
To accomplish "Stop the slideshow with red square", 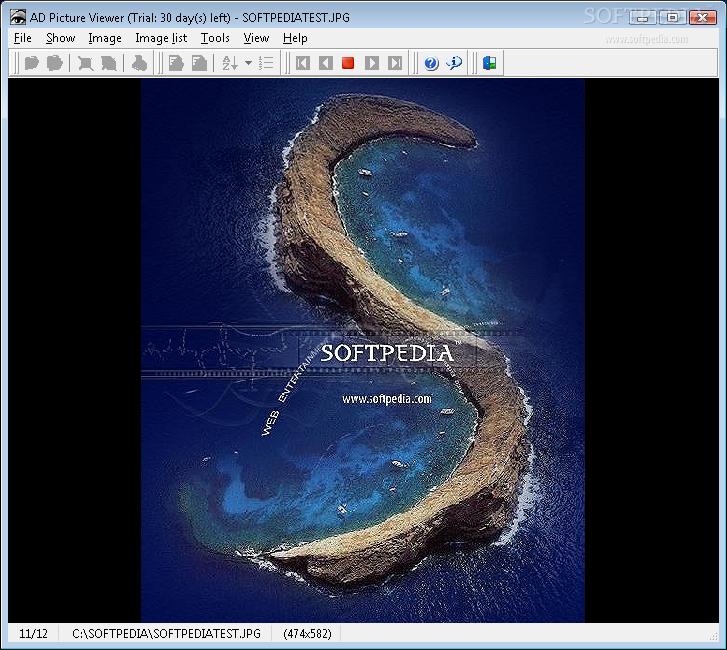I will coord(348,63).
